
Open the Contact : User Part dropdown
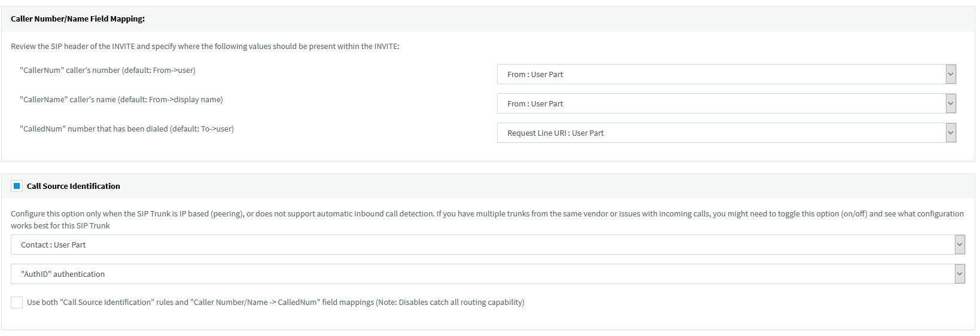click(x=482, y=245)
